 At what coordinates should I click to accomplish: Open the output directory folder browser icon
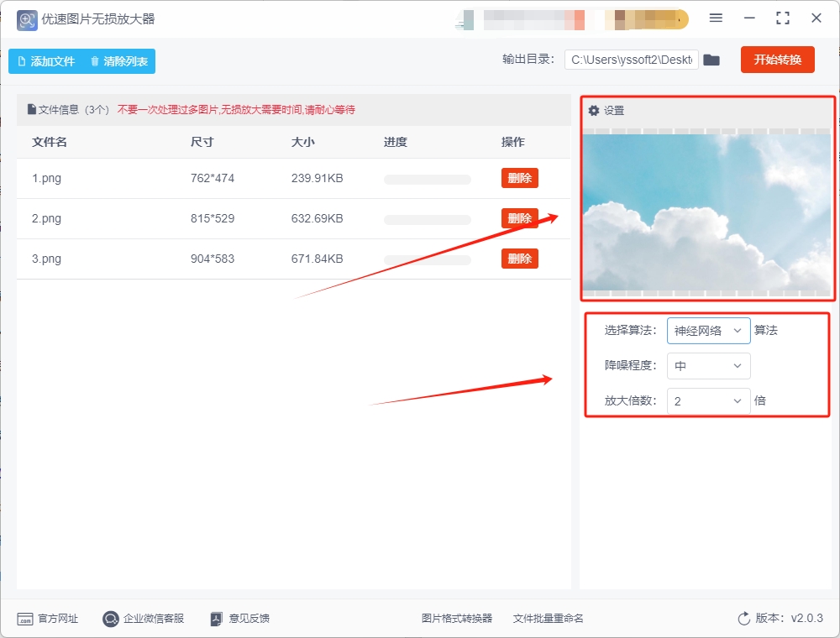(x=711, y=60)
